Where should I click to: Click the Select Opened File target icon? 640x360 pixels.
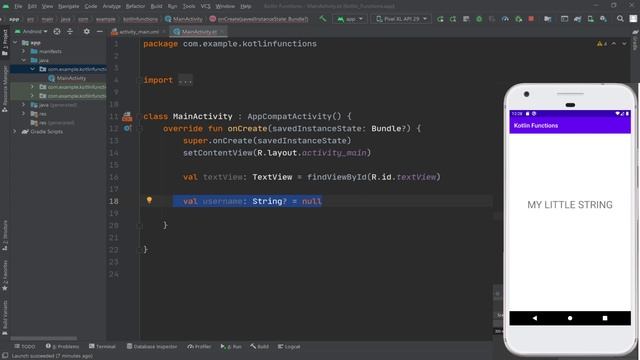pyautogui.click(x=57, y=31)
